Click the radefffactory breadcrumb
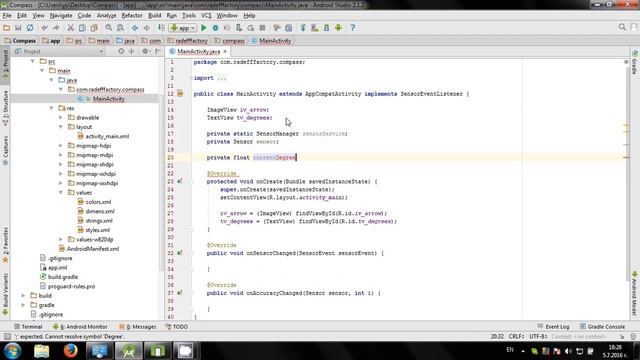Image resolution: width=640 pixels, height=360 pixels. [x=187, y=41]
